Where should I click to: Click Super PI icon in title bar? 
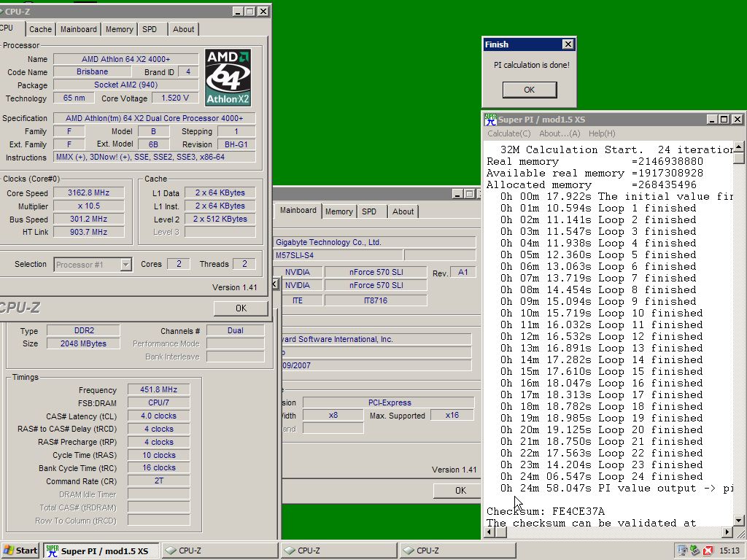[490, 119]
